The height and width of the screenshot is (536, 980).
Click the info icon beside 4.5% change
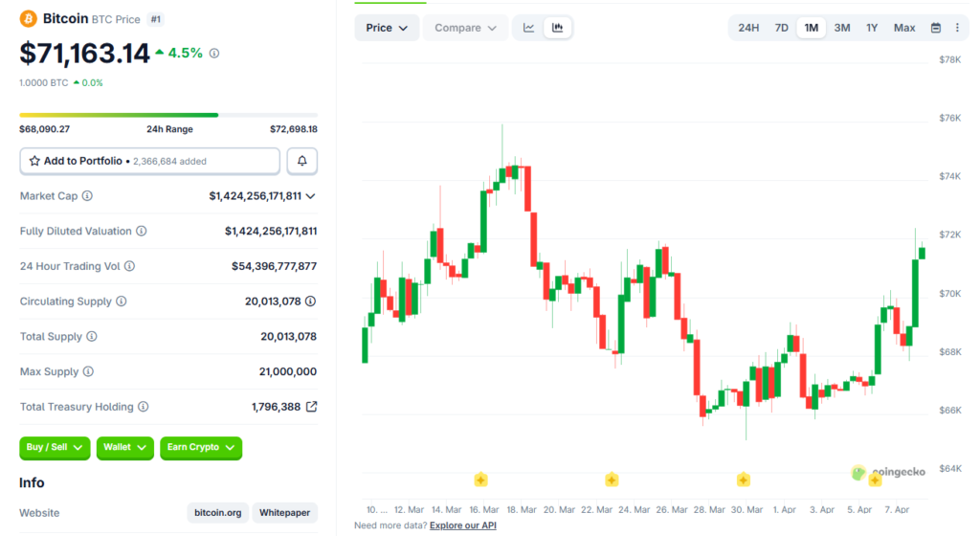click(214, 54)
